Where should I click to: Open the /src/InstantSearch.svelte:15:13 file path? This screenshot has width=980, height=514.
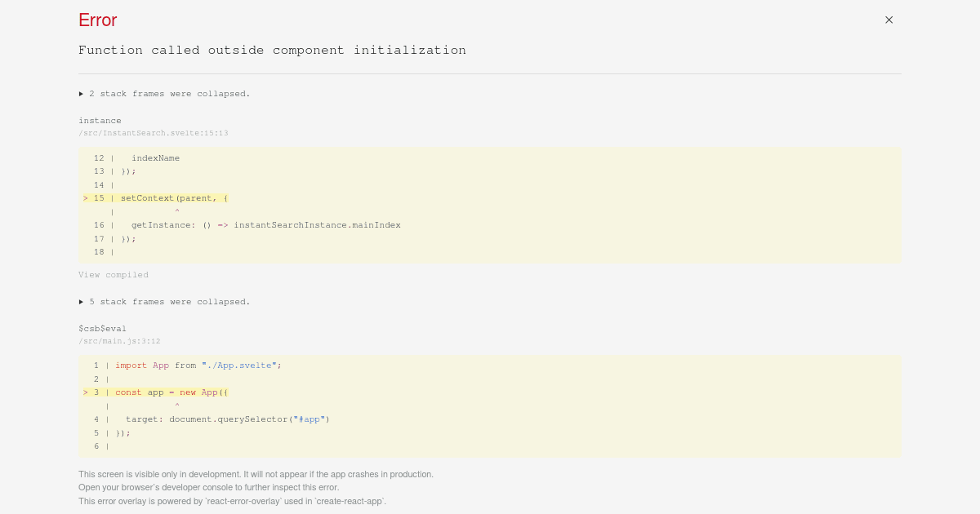click(x=154, y=133)
